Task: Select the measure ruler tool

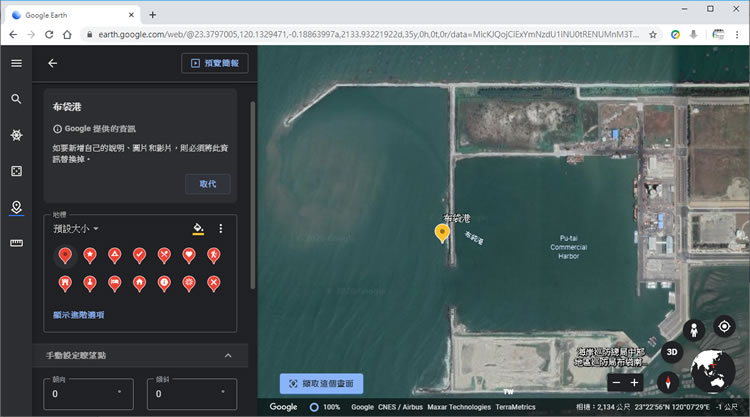Action: (x=16, y=243)
